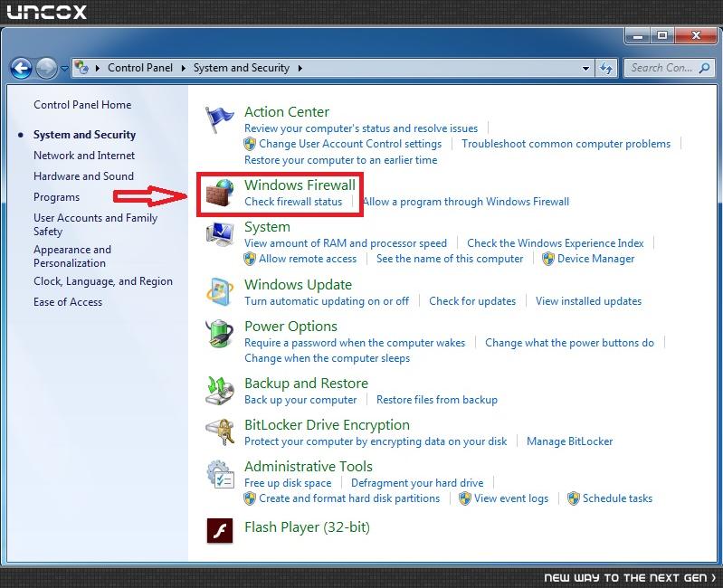
Task: Click Check the Windows Experience Index
Action: click(556, 242)
